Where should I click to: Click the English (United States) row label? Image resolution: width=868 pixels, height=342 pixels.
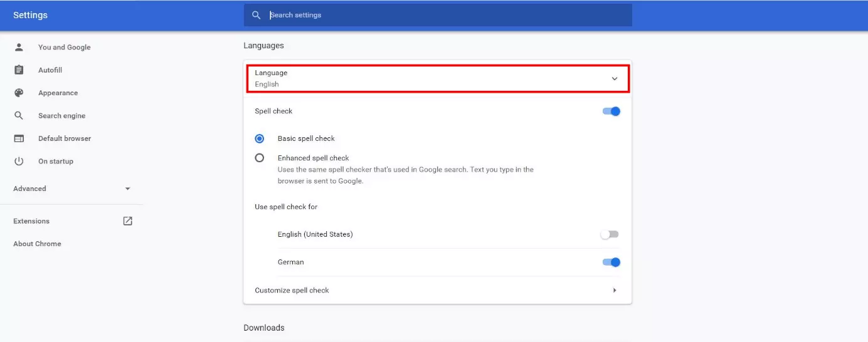(315, 234)
